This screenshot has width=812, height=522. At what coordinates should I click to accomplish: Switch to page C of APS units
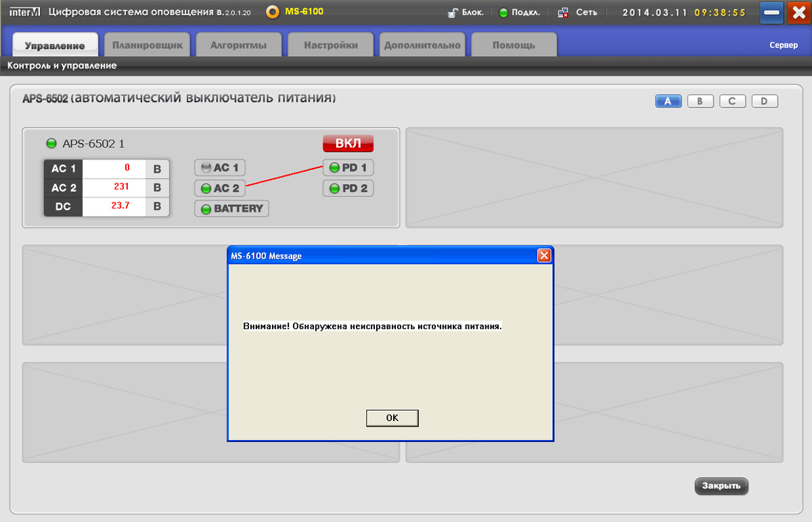coord(732,102)
